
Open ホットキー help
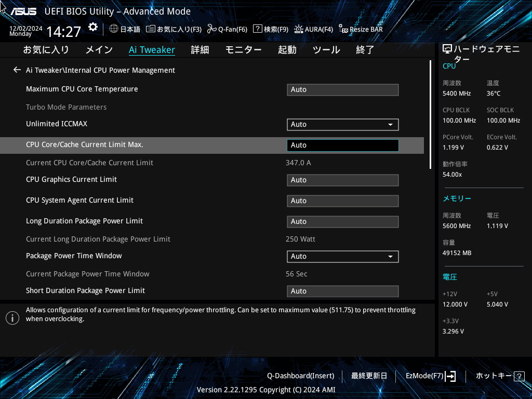click(x=494, y=376)
